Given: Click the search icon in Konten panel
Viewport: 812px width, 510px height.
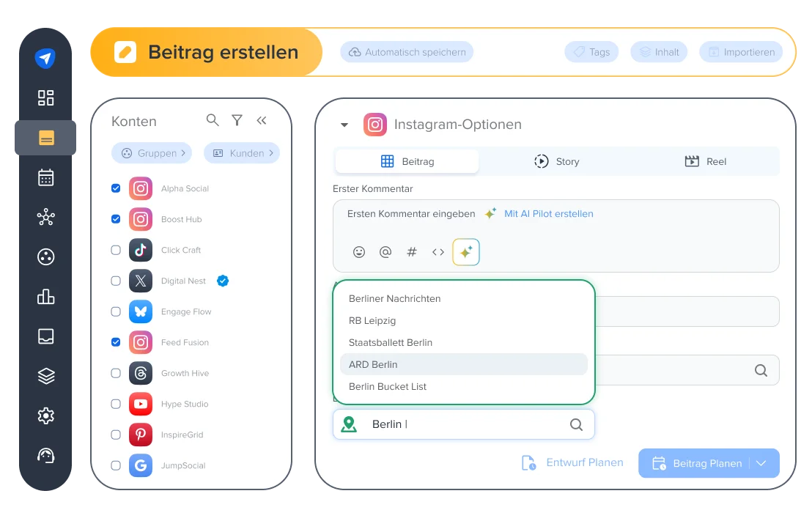Looking at the screenshot, I should click(213, 120).
